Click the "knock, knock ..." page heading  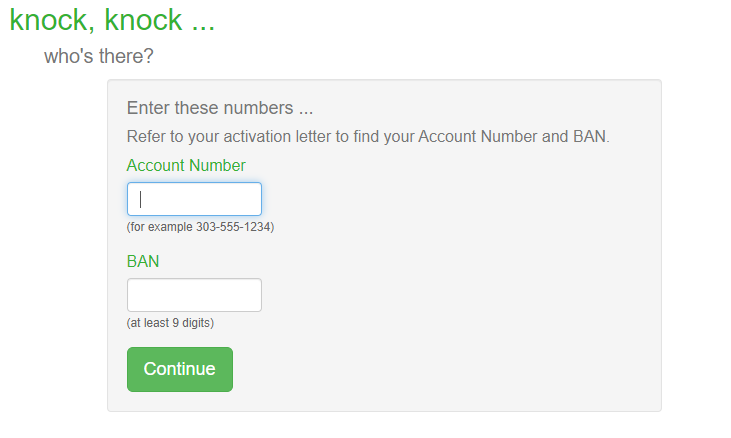[112, 20]
